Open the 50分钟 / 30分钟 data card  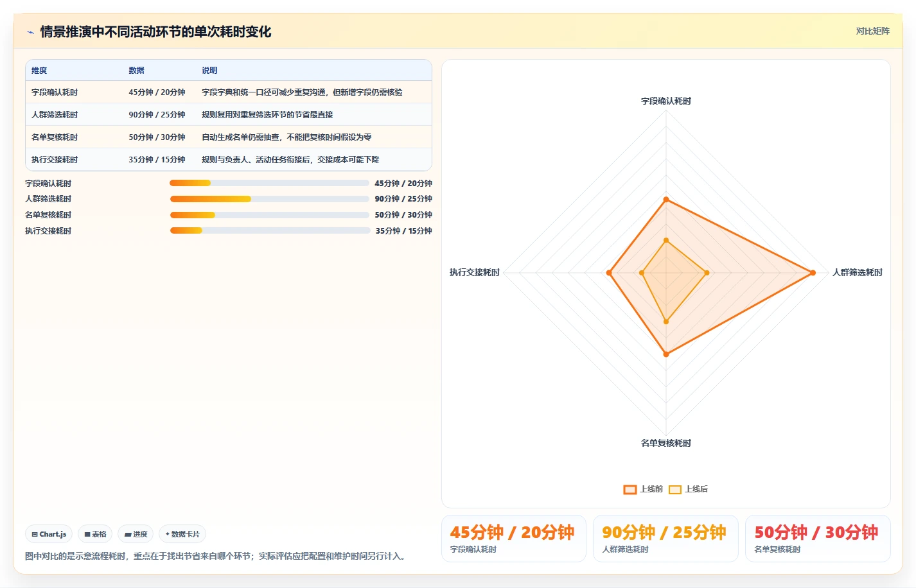[x=818, y=539]
